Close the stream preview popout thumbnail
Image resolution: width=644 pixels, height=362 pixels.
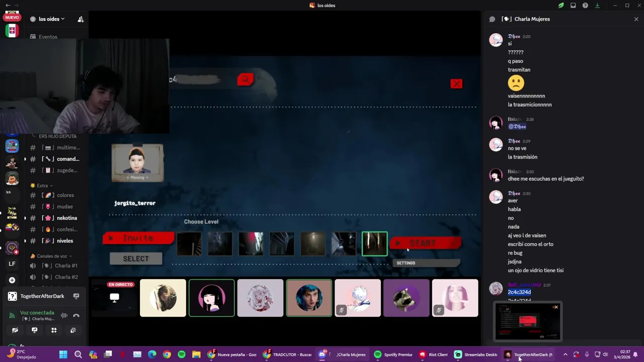tap(556, 307)
